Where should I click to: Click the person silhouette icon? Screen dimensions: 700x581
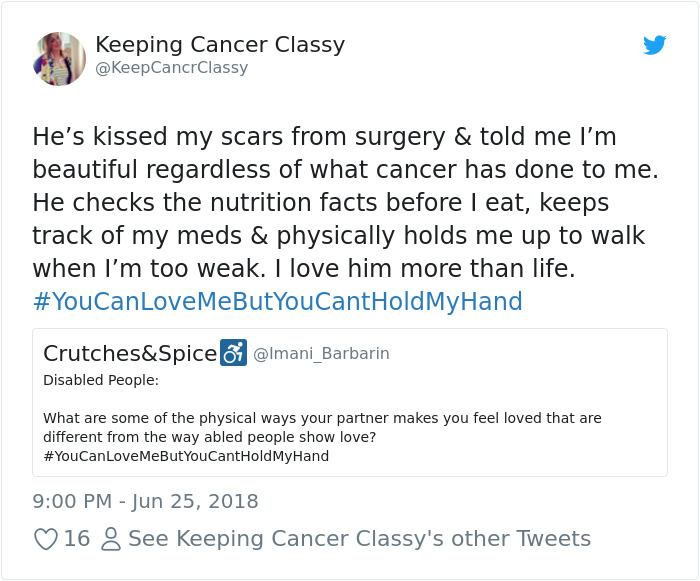111,539
